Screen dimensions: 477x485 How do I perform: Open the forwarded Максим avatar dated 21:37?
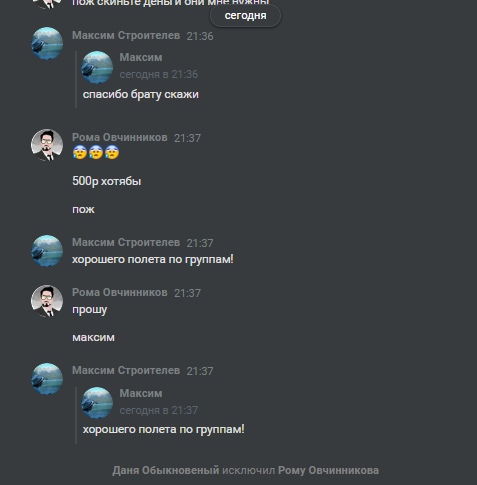[x=97, y=403]
